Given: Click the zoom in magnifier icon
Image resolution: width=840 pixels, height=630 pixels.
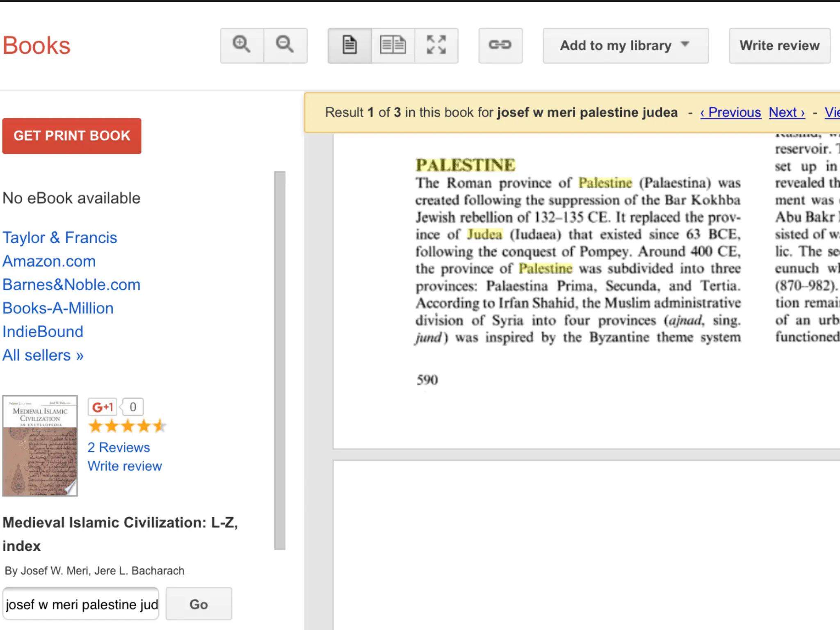Looking at the screenshot, I should 242,45.
